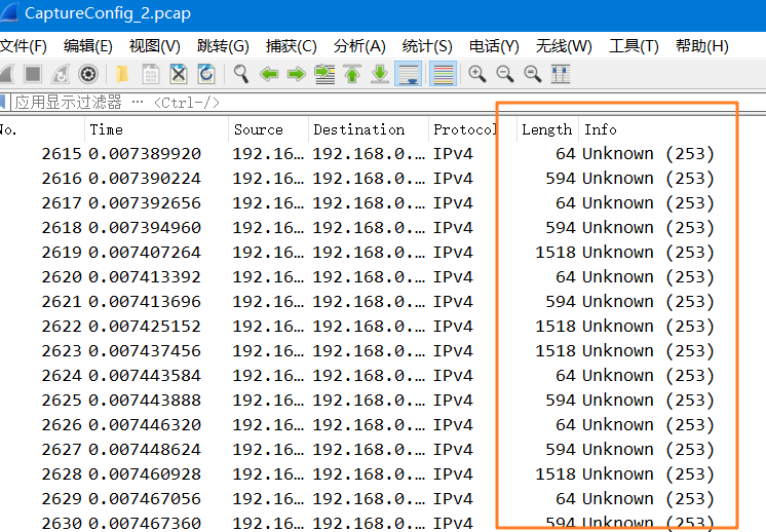Open a capture file folder icon
The height and width of the screenshot is (532, 766).
pos(122,74)
